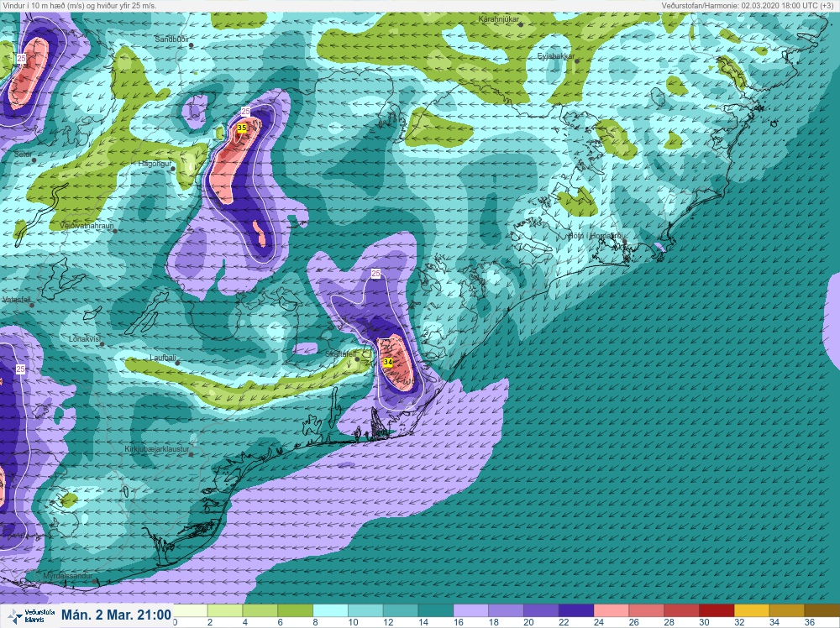This screenshot has width=840, height=628.
Task: Select the salmon 26–28 m/s legend swatch
Action: [647, 611]
